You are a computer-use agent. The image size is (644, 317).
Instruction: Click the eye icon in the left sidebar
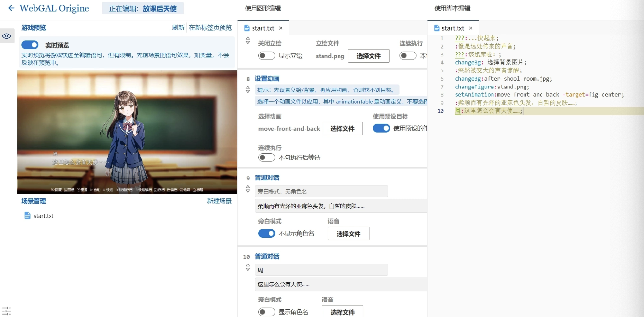[x=7, y=36]
